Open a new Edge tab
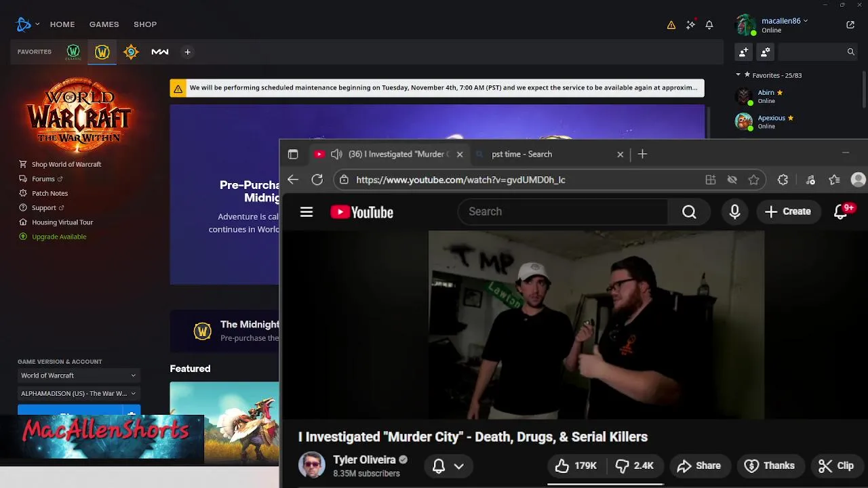Screen dimensions: 868x488 (x=642, y=155)
